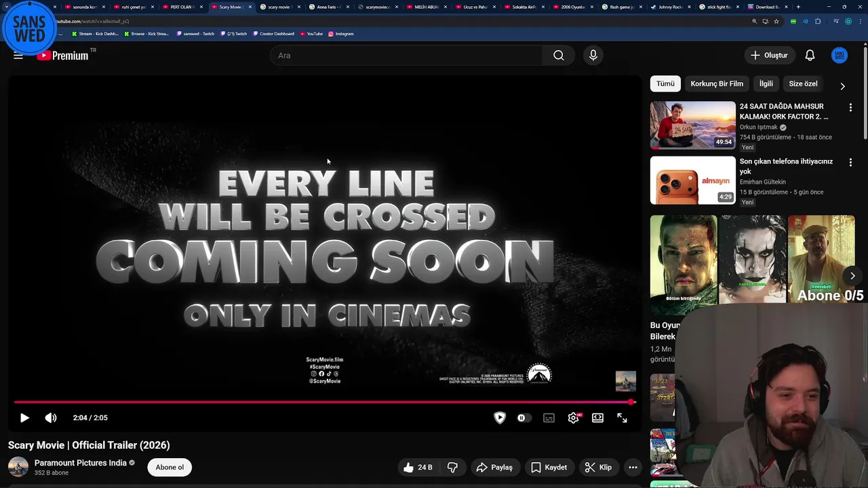Share video via Paylaş button
The width and height of the screenshot is (868, 488).
[x=495, y=467]
